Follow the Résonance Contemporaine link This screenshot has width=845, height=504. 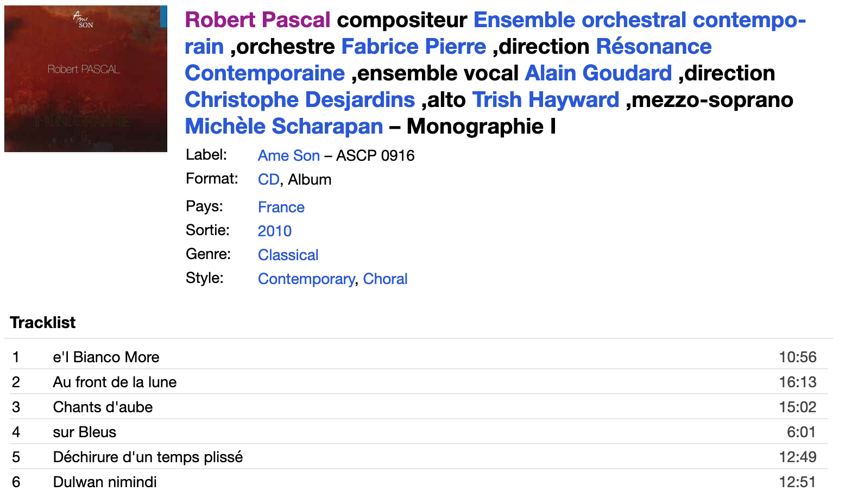pos(653,47)
